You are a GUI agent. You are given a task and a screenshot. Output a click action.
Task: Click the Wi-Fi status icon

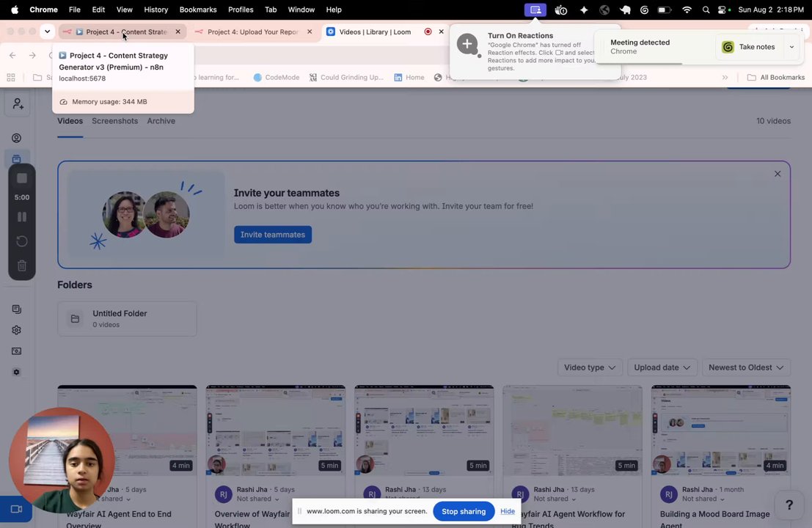687,10
